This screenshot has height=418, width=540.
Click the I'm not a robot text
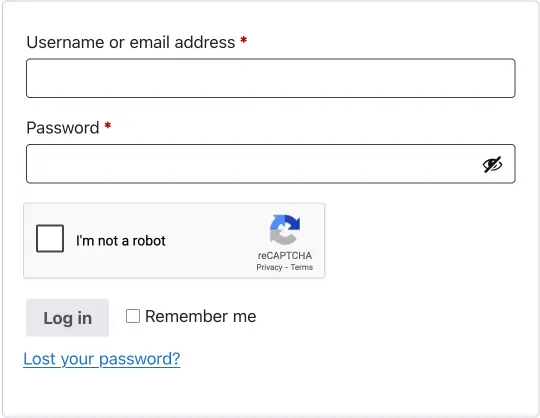(121, 241)
